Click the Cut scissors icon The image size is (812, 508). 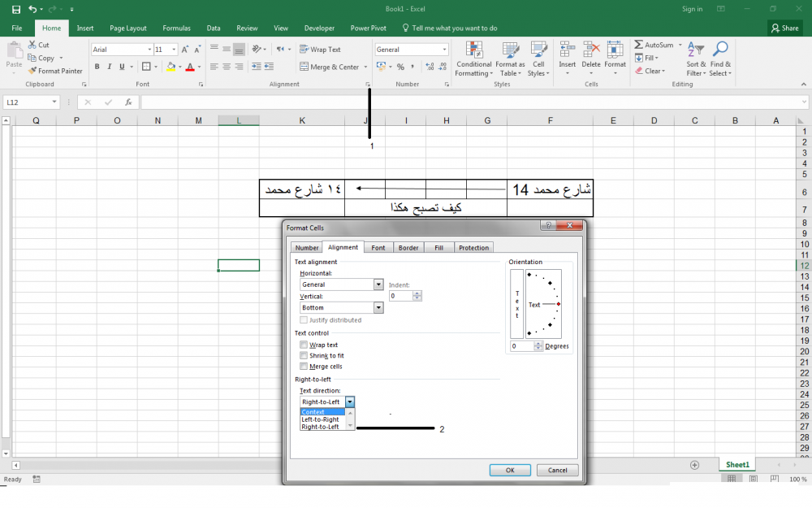(32, 45)
